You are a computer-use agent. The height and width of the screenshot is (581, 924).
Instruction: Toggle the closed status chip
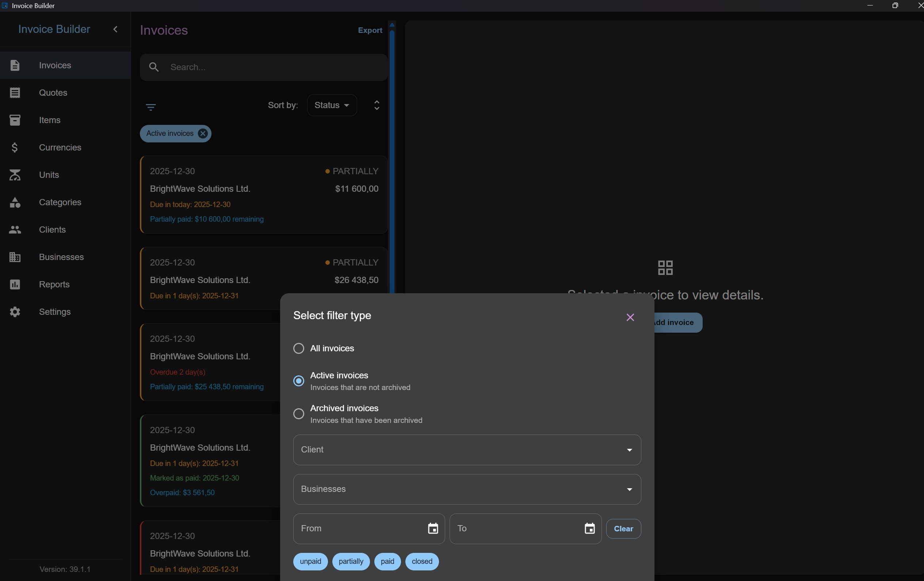click(422, 561)
